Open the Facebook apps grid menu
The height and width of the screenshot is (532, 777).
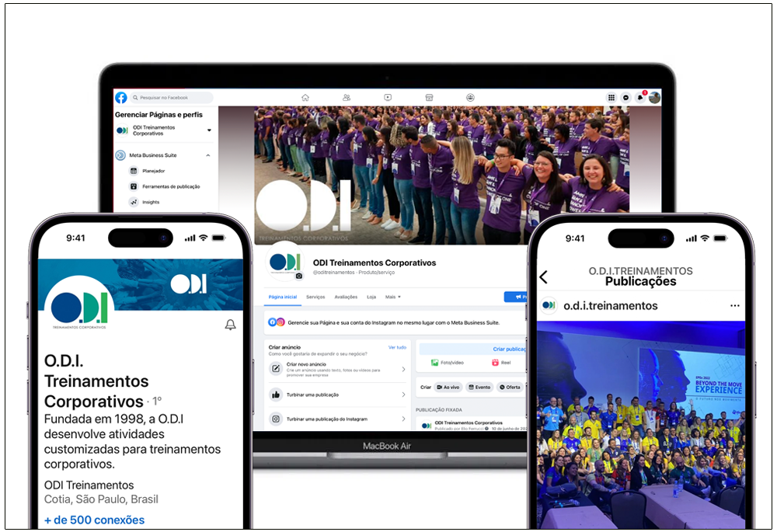click(611, 98)
